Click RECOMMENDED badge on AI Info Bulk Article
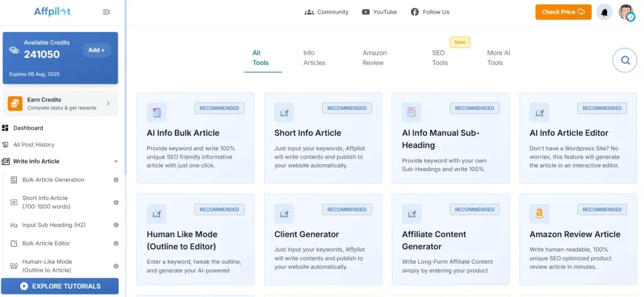The image size is (644, 297). [x=219, y=108]
